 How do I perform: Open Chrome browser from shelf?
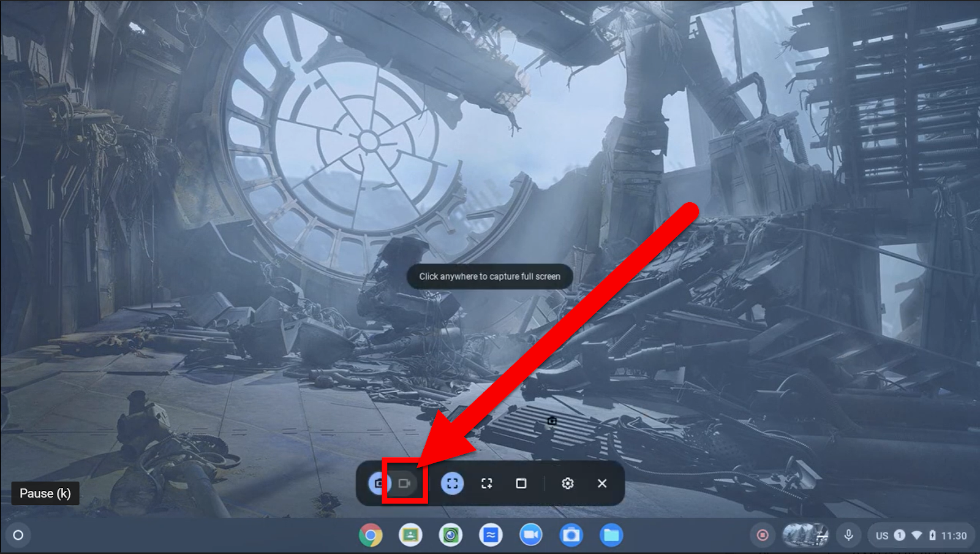371,535
